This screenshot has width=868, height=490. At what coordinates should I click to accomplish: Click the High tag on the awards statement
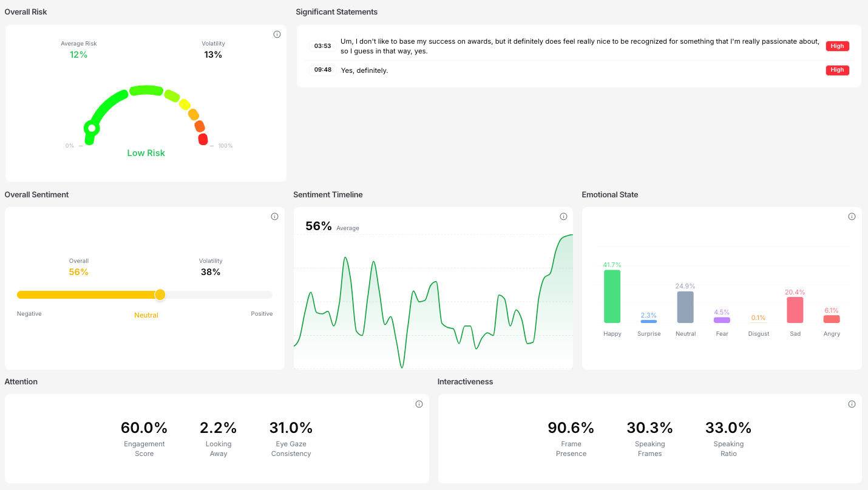click(x=837, y=46)
